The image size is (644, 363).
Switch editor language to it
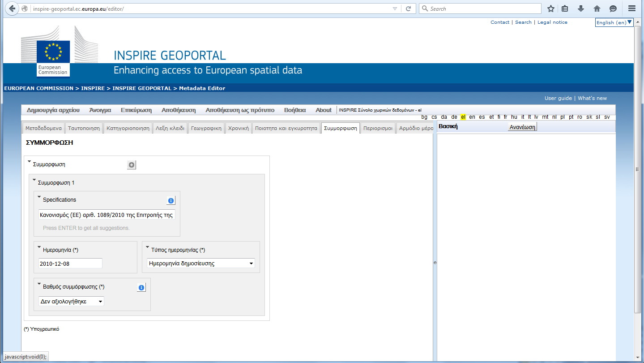tap(523, 117)
